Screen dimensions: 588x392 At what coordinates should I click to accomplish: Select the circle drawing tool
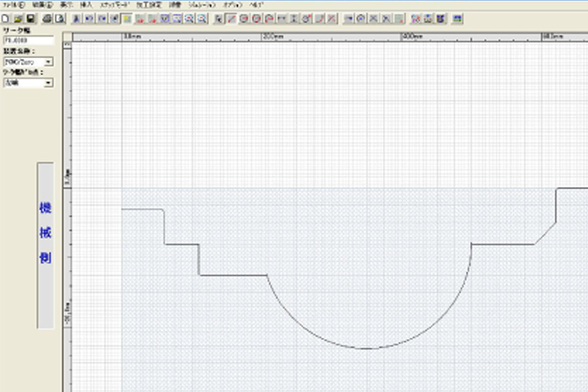coord(244,19)
